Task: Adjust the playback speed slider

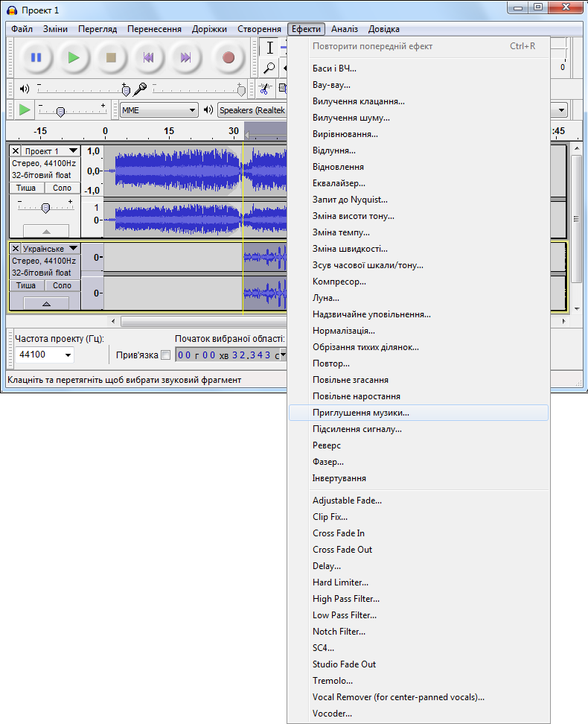Action: coord(60,111)
